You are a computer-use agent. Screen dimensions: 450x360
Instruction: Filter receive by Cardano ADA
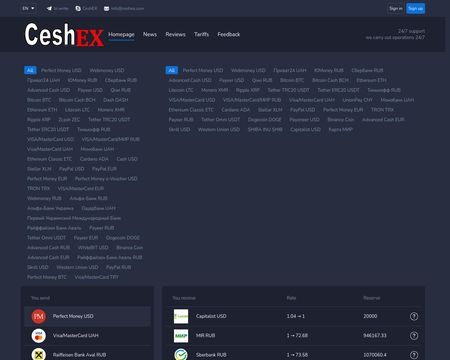(236, 110)
